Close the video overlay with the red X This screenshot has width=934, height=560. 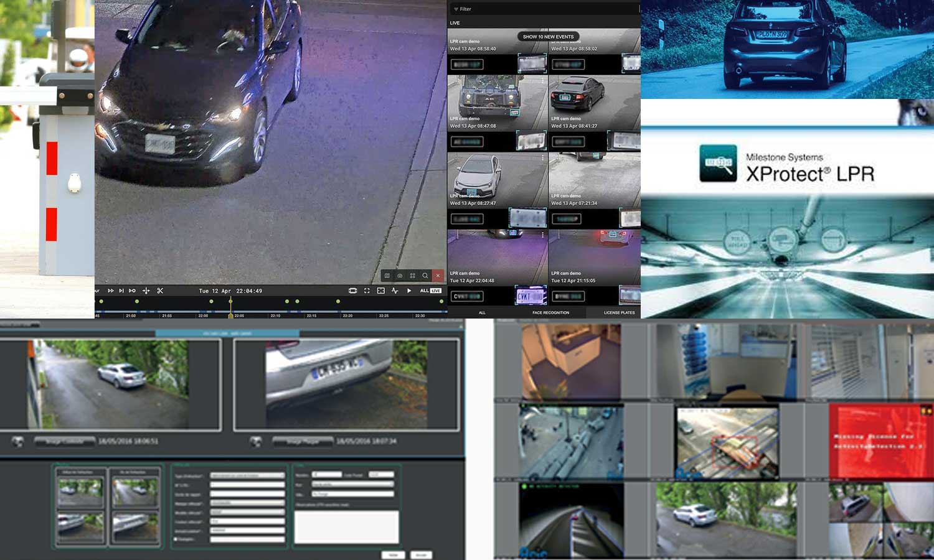(438, 276)
